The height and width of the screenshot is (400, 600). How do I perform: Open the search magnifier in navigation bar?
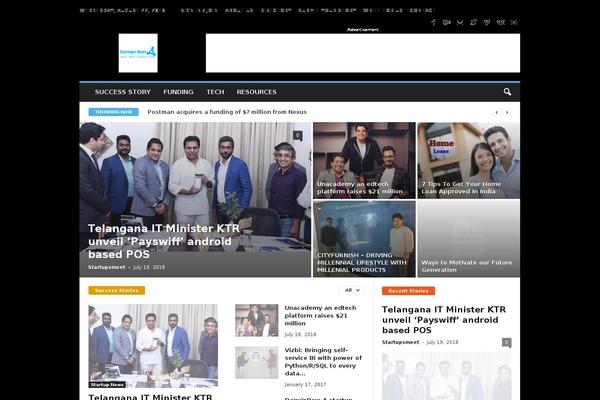pos(507,92)
